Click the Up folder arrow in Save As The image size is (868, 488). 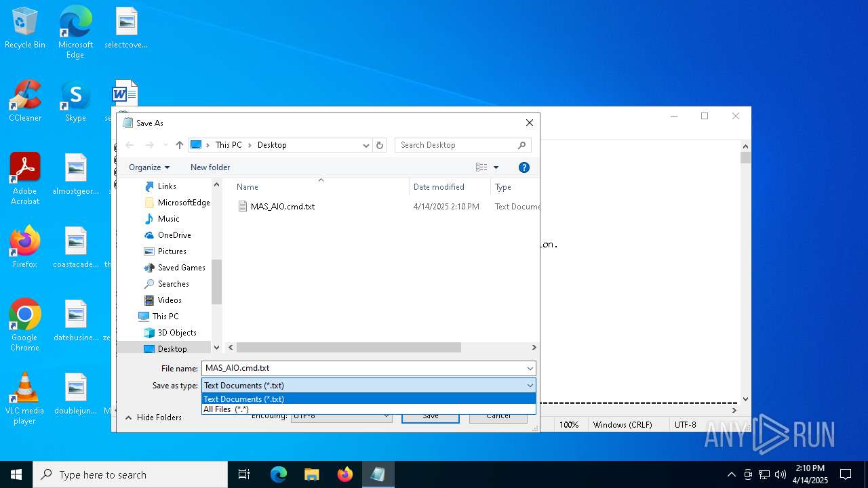click(180, 145)
